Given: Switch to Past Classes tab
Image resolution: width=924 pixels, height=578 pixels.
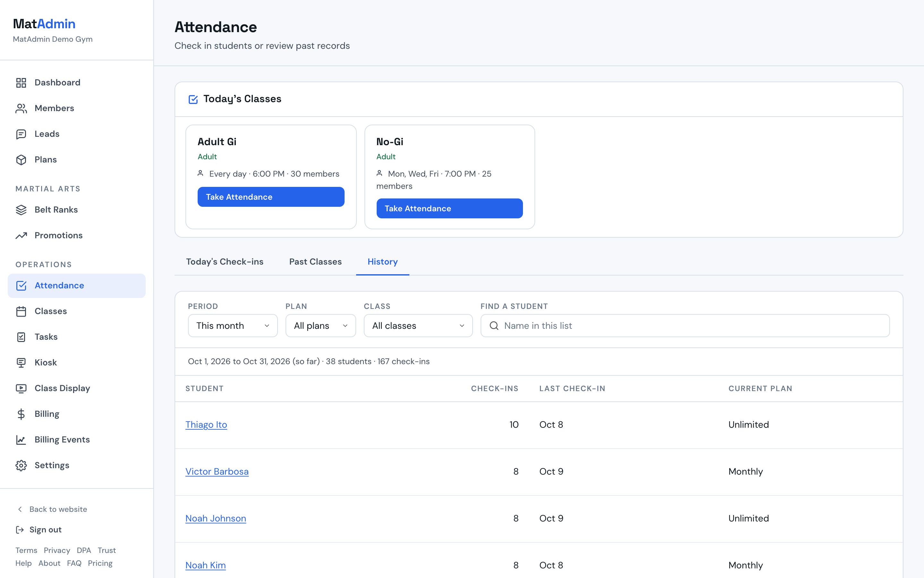Looking at the screenshot, I should click(x=315, y=262).
